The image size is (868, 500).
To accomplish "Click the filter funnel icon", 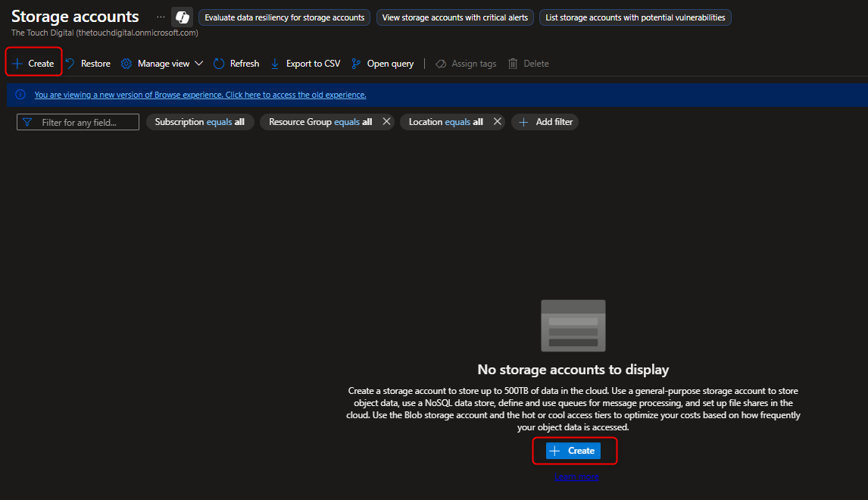I will click(26, 121).
